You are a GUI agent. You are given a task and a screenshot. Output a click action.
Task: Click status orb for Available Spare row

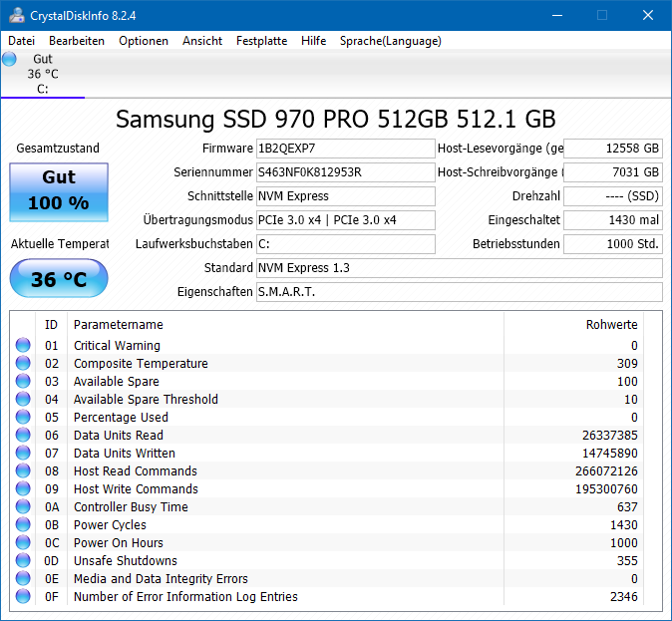(23, 381)
